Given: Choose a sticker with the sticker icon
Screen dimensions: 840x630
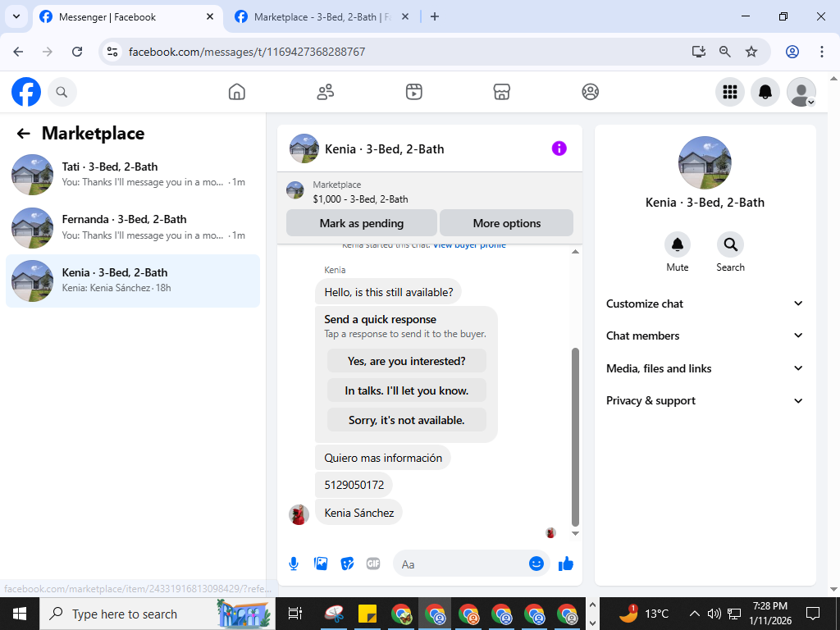Looking at the screenshot, I should coord(347,564).
